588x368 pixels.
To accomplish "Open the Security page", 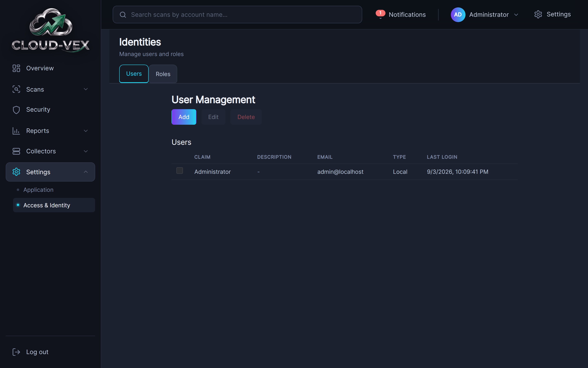I will [50, 110].
